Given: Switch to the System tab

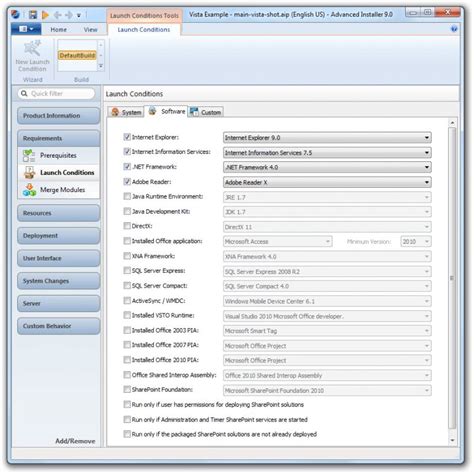Looking at the screenshot, I should point(126,112).
